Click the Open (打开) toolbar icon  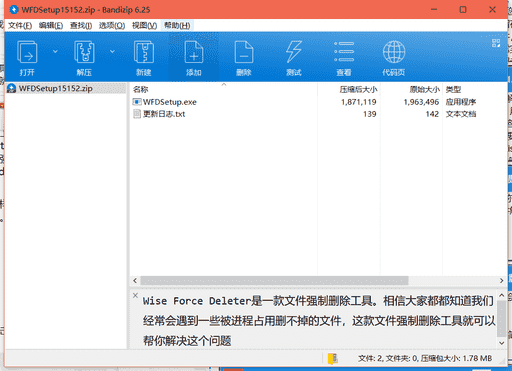pos(27,52)
